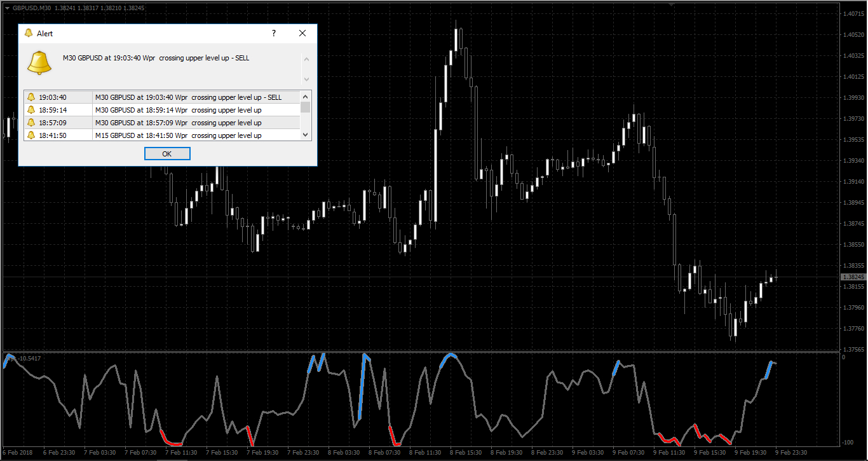Viewport: 868px width, 461px height.
Task: Click the 1.37960 price axis label
Action: 853,307
